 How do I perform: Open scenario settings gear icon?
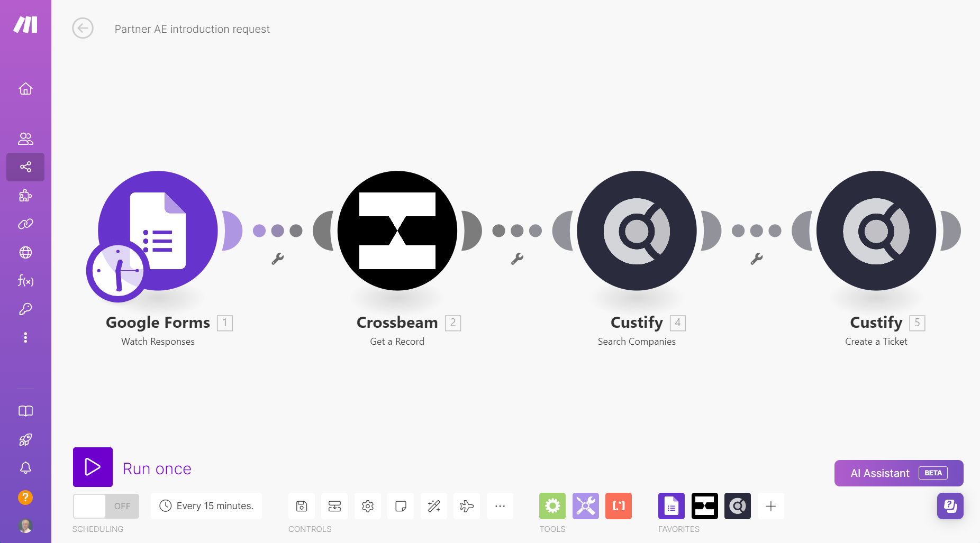368,506
